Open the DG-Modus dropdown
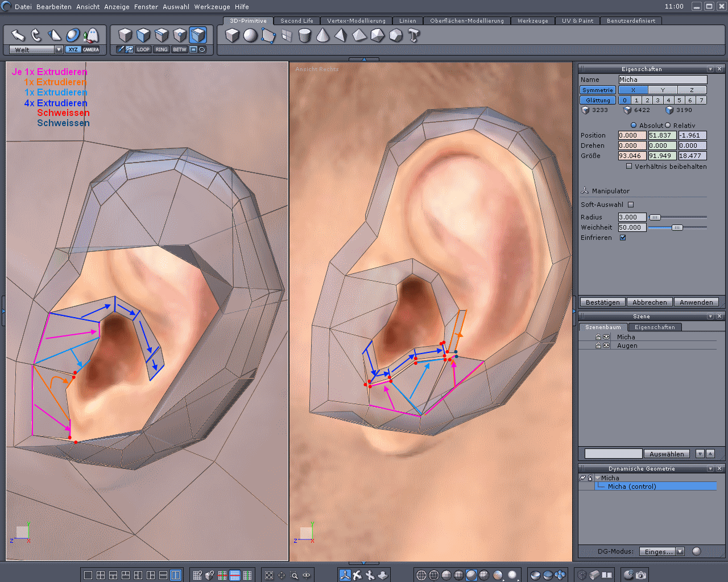This screenshot has width=728, height=582. 680,551
